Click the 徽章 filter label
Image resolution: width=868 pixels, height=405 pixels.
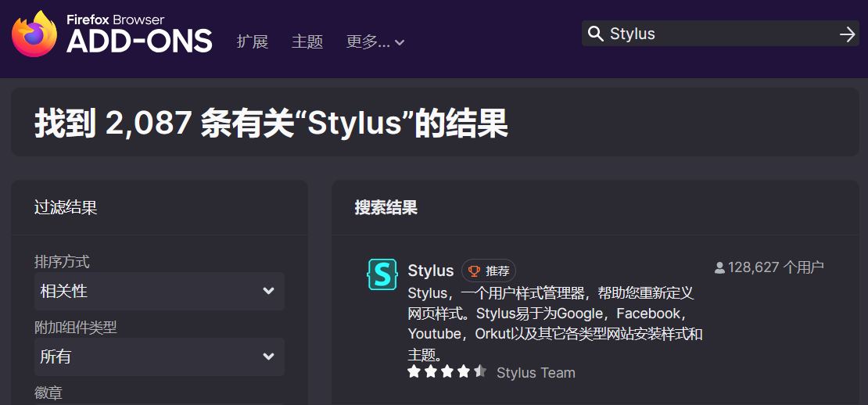tap(48, 393)
